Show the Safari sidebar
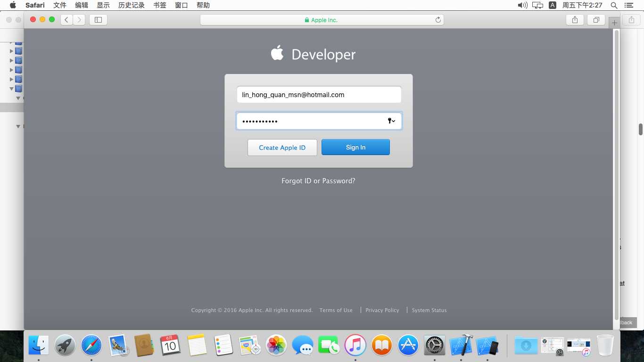The height and width of the screenshot is (362, 644). 98,20
